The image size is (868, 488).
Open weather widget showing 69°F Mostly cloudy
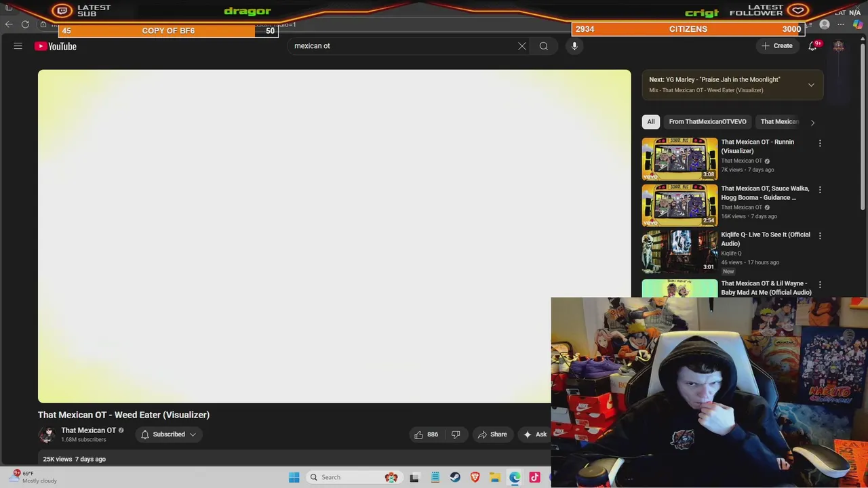tap(32, 477)
